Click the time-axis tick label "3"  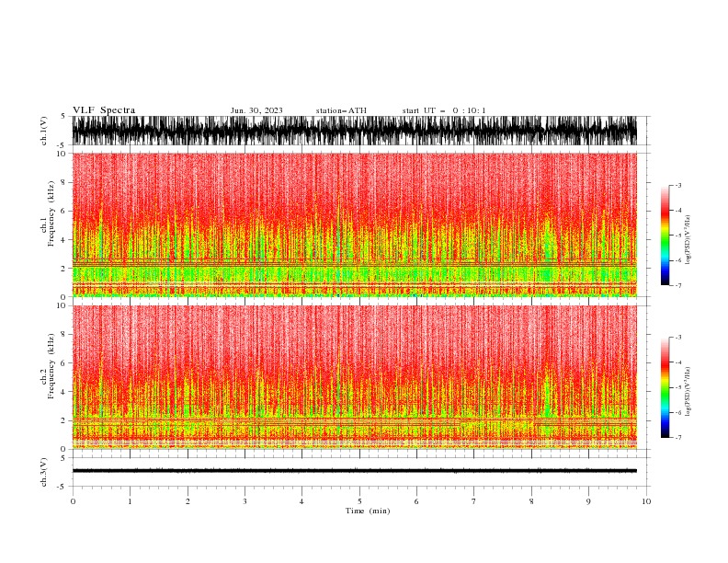[x=245, y=501]
